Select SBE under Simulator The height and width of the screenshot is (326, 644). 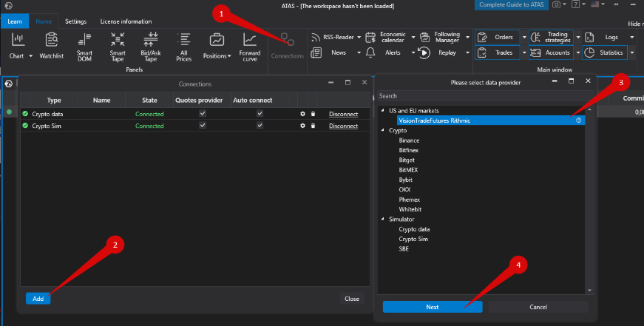point(404,249)
